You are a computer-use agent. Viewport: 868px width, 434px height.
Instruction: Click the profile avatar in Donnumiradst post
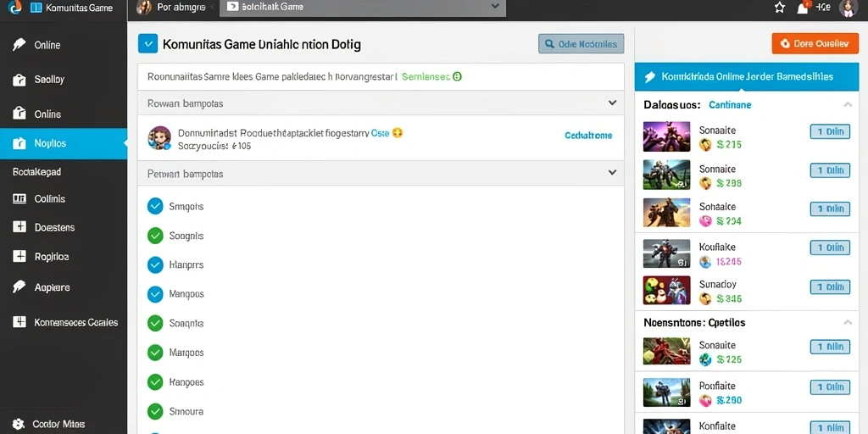[x=159, y=138]
